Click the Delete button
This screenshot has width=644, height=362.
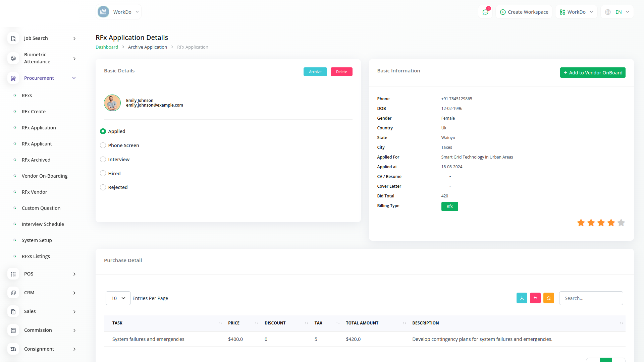click(341, 72)
